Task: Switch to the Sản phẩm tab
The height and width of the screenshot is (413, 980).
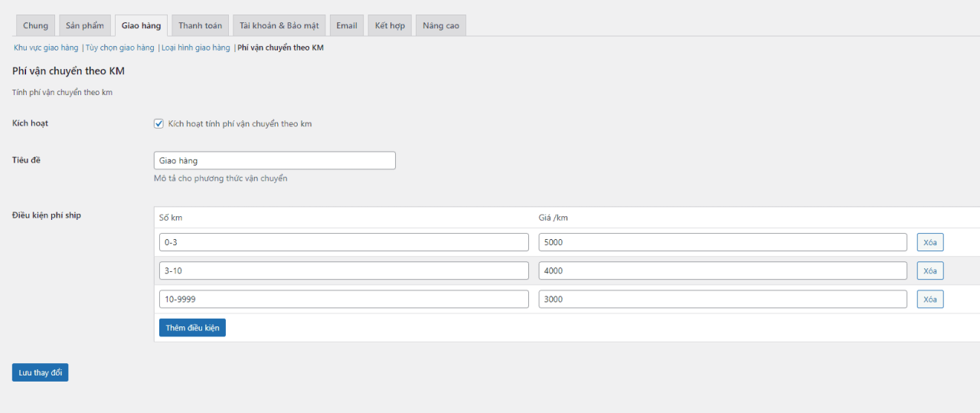Action: coord(84,25)
